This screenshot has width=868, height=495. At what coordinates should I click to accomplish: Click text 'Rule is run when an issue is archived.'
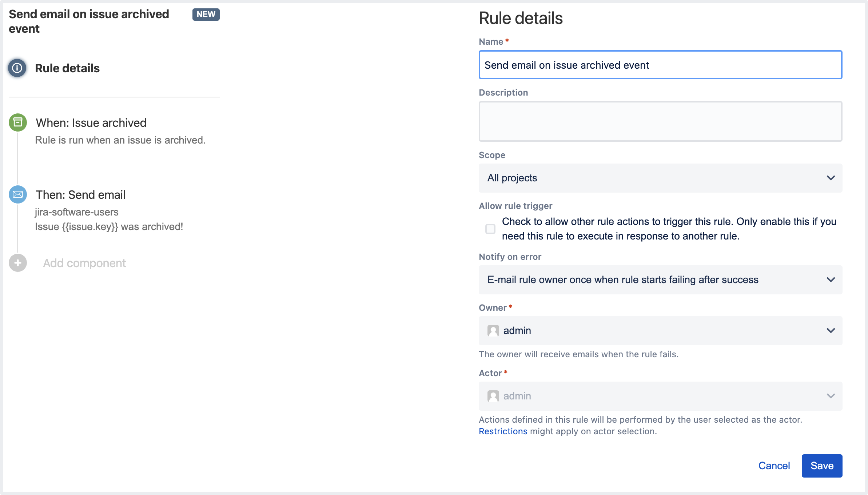120,140
